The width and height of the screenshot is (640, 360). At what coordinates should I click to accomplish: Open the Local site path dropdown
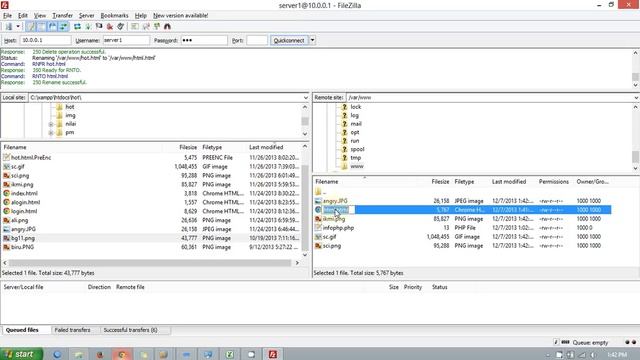[x=305, y=98]
